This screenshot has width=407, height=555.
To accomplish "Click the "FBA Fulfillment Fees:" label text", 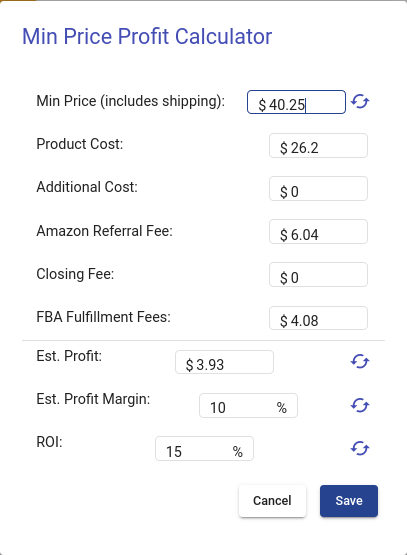I will pyautogui.click(x=103, y=317).
